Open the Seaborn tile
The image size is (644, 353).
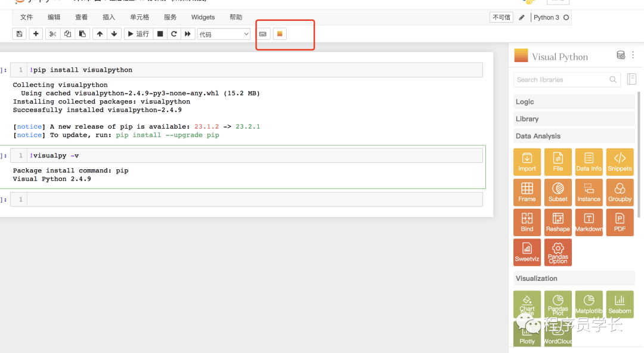[x=620, y=304]
